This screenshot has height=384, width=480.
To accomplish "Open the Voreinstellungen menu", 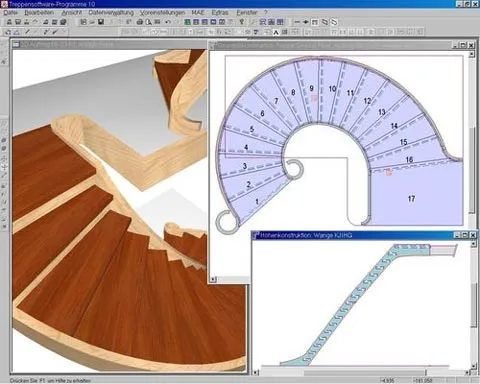I will [162, 13].
